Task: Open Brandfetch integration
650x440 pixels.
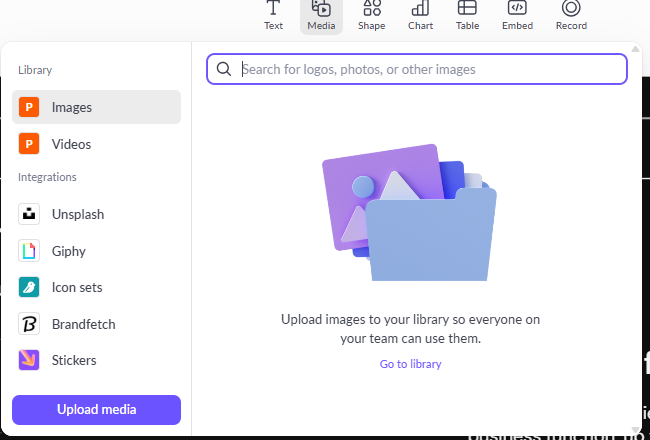Action: pyautogui.click(x=96, y=324)
